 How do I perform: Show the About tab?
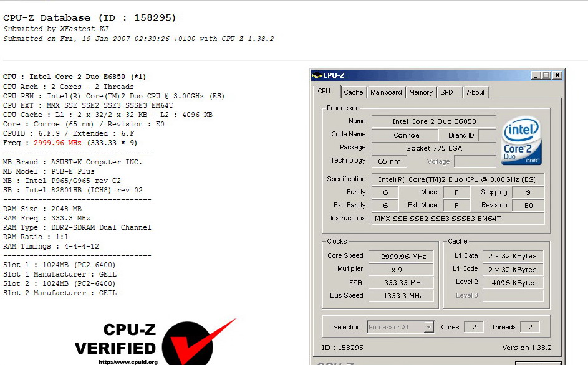tap(476, 92)
